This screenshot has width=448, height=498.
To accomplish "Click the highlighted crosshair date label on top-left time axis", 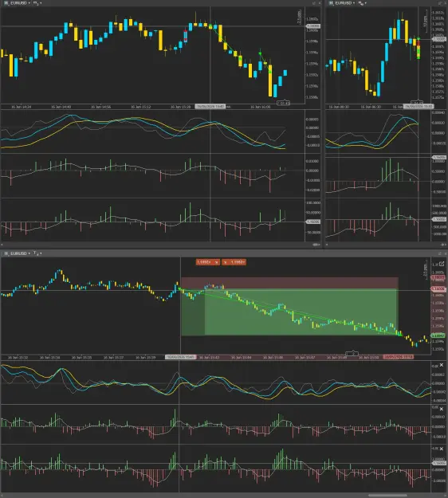I will coord(210,107).
